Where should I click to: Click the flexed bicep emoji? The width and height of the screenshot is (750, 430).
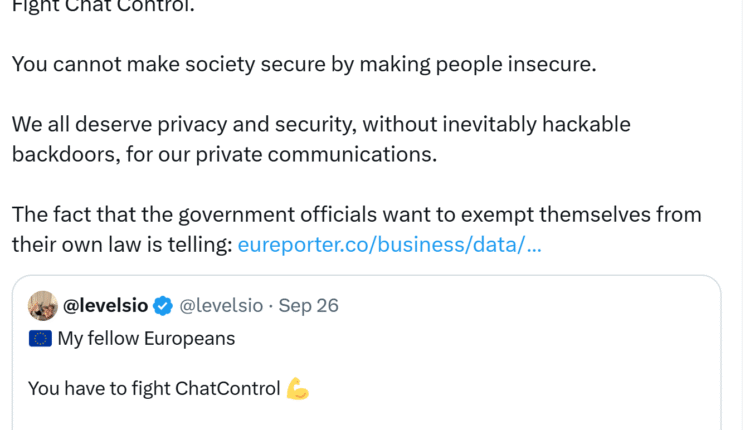pyautogui.click(x=297, y=388)
